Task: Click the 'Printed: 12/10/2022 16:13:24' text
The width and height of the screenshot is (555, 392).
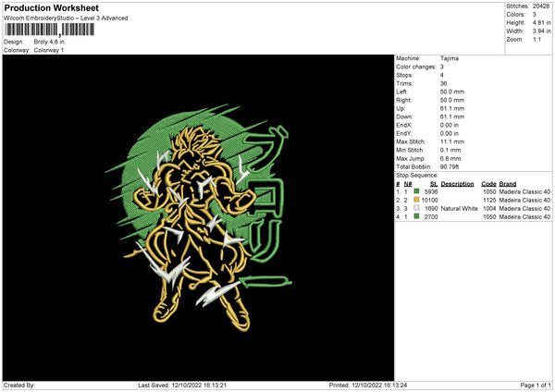Action: [368, 385]
